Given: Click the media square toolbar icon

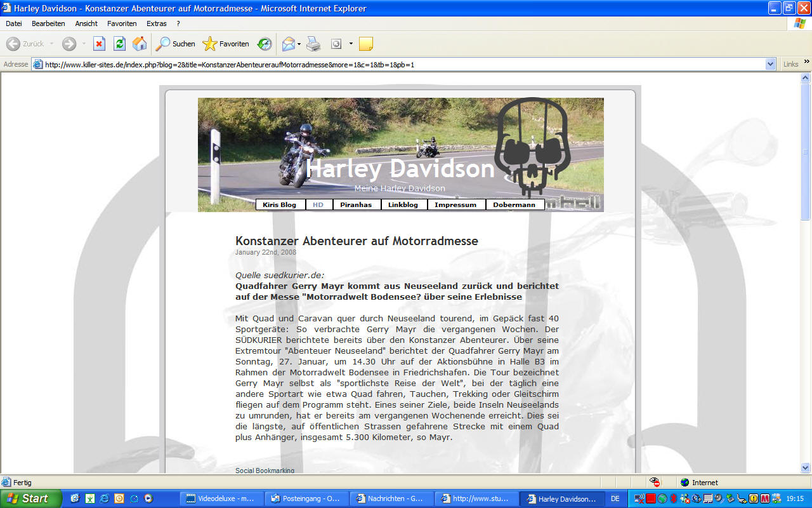Looking at the screenshot, I should pyautogui.click(x=336, y=44).
